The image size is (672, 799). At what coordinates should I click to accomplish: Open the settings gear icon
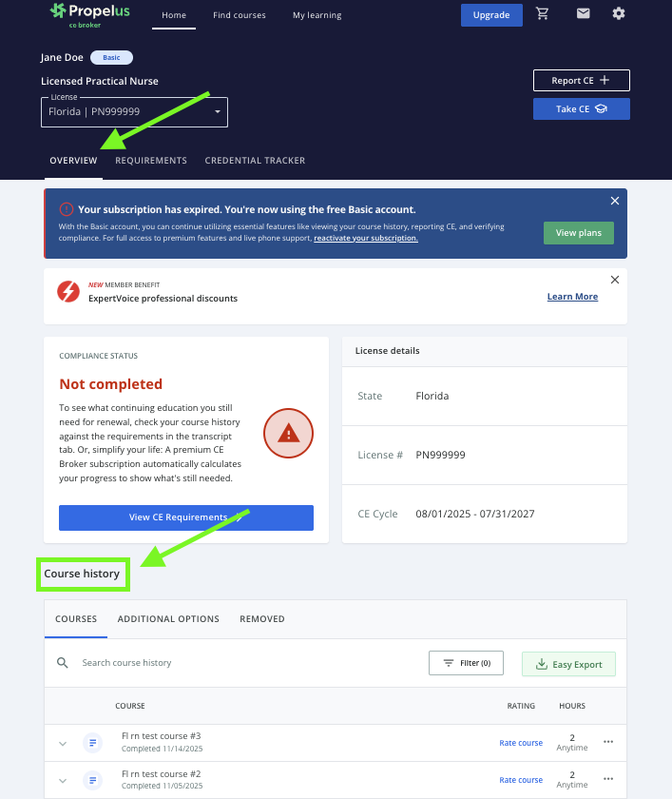coord(619,14)
